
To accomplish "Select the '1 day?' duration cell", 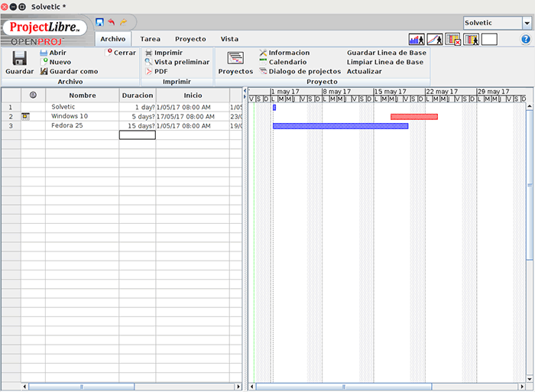I will point(138,107).
